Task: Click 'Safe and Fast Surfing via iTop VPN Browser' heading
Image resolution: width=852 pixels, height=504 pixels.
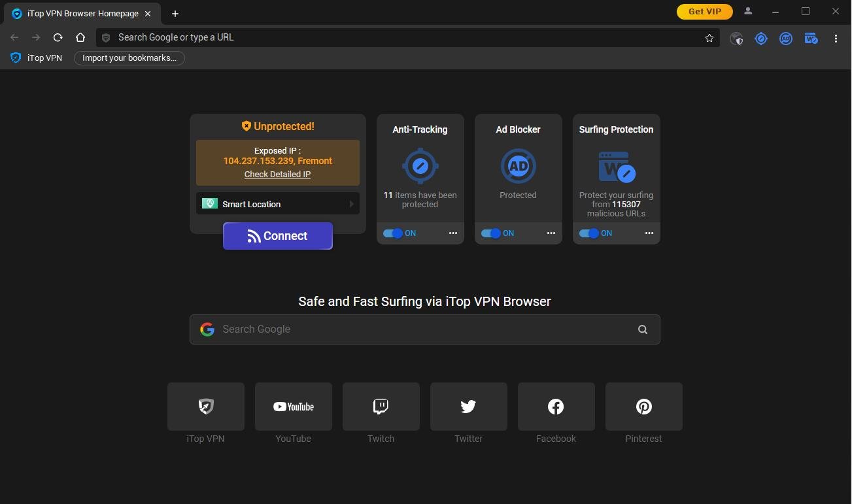Action: coord(424,301)
